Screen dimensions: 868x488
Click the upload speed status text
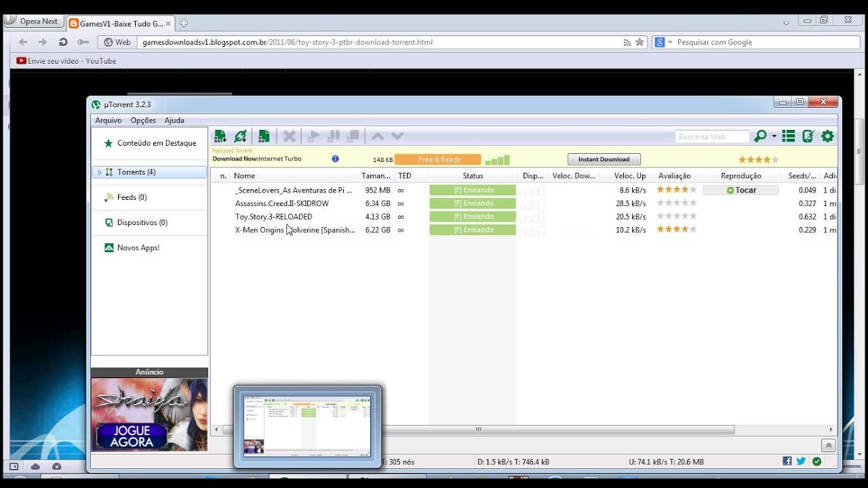click(x=667, y=462)
